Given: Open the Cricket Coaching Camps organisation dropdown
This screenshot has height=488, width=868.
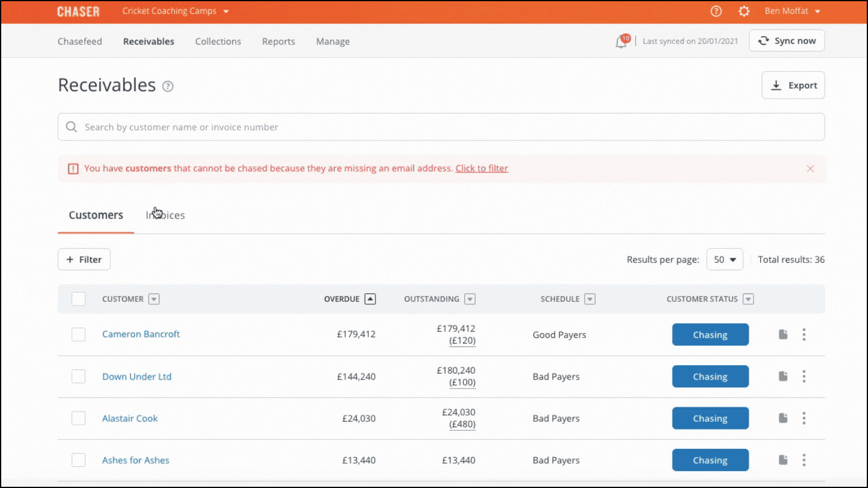Looking at the screenshot, I should click(175, 11).
